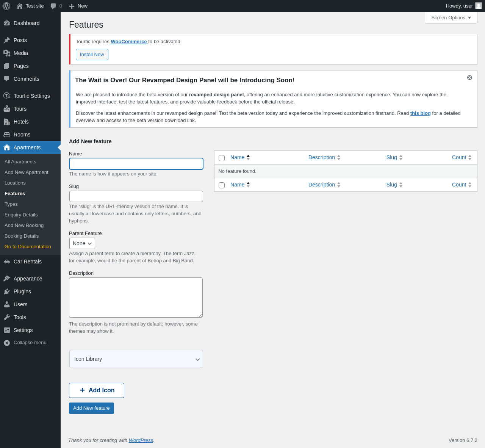Open the Parent Feature None dropdown
Image resolution: width=485 pixels, height=448 pixels.
82,243
